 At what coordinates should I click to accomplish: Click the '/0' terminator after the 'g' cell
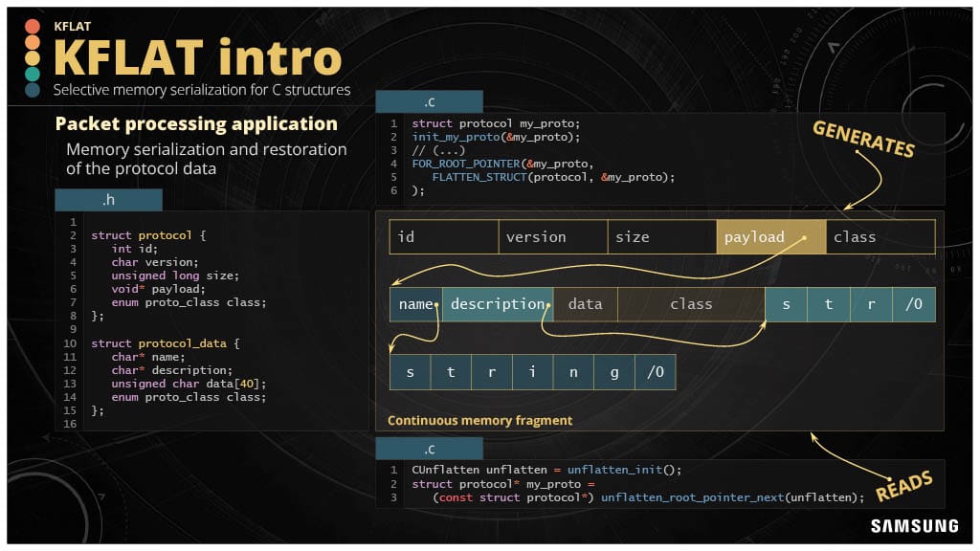point(655,372)
